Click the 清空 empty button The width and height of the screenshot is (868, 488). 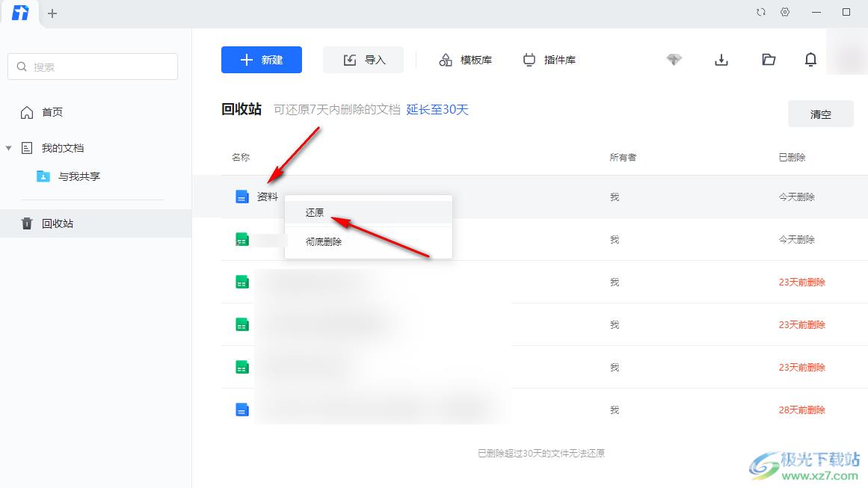coord(820,114)
